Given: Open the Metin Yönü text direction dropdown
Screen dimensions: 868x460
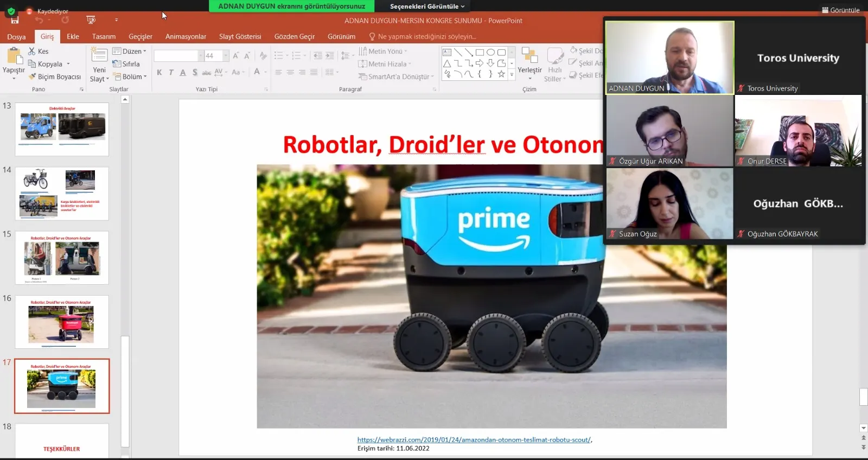Looking at the screenshot, I should point(383,51).
